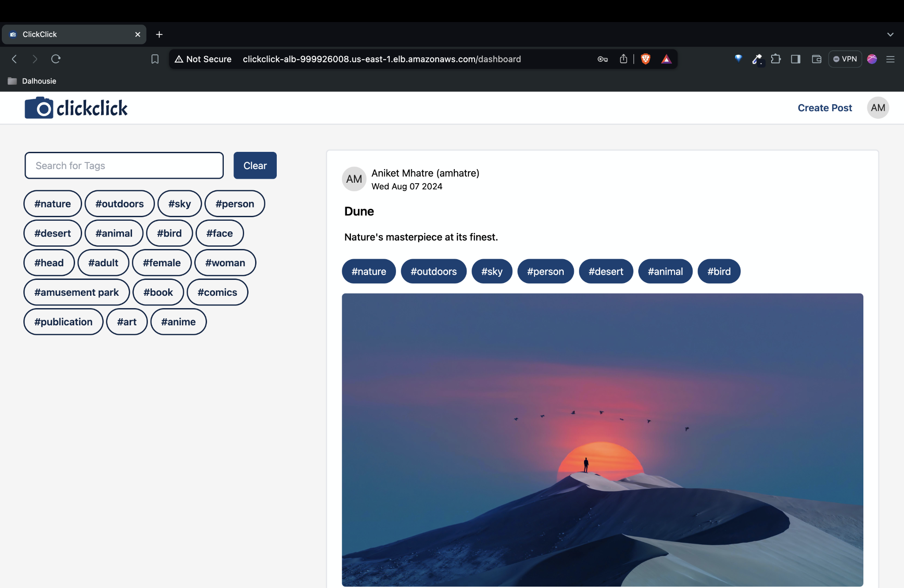This screenshot has width=904, height=588.
Task: Enable the #anime filter tag
Action: pyautogui.click(x=178, y=322)
